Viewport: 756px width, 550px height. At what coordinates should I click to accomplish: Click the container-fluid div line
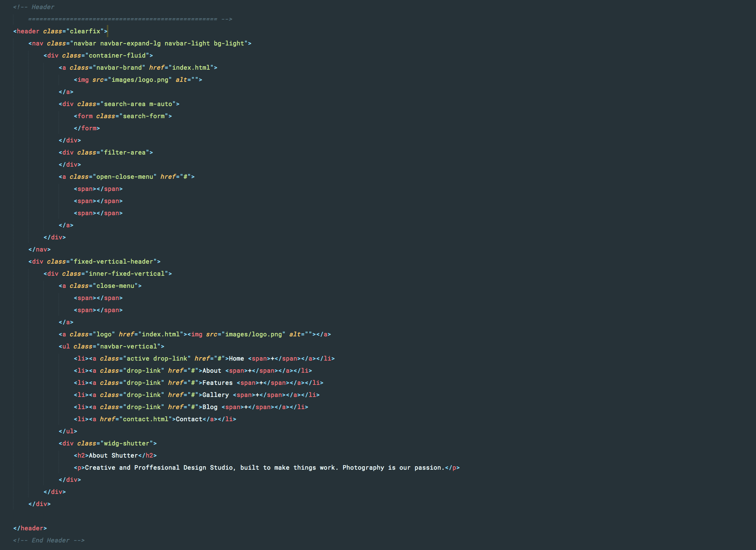point(98,55)
